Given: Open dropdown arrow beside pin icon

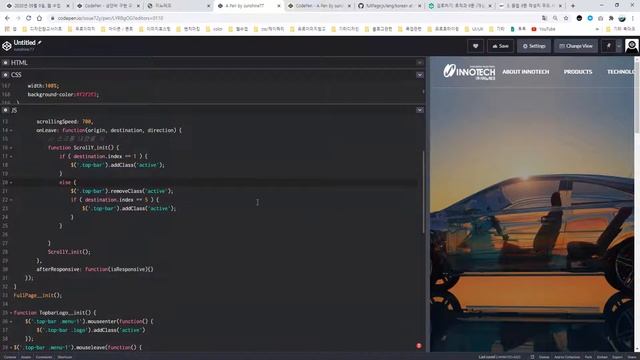Looking at the screenshot, I should click(619, 46).
